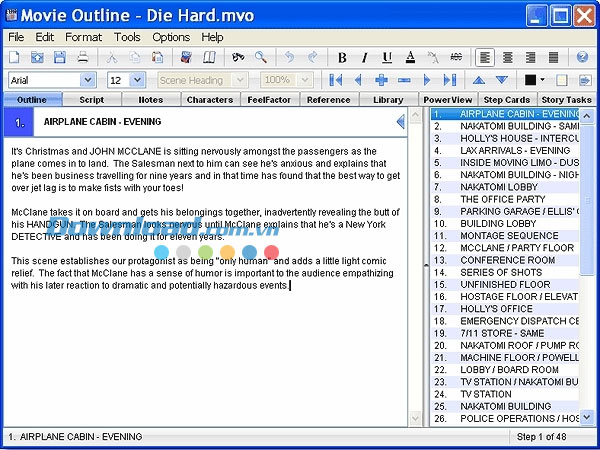Select step 11 MONTAGE SEQUENCE
The height and width of the screenshot is (450, 600).
click(505, 236)
